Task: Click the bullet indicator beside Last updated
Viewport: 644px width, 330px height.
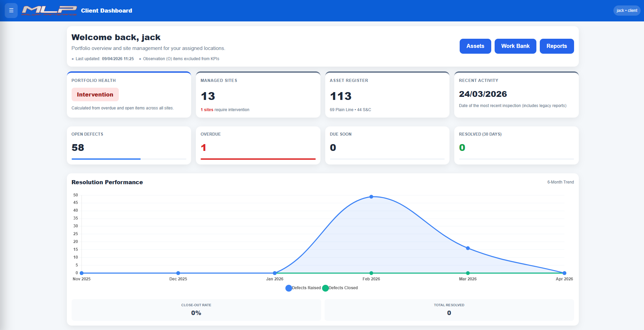Action: (72, 59)
